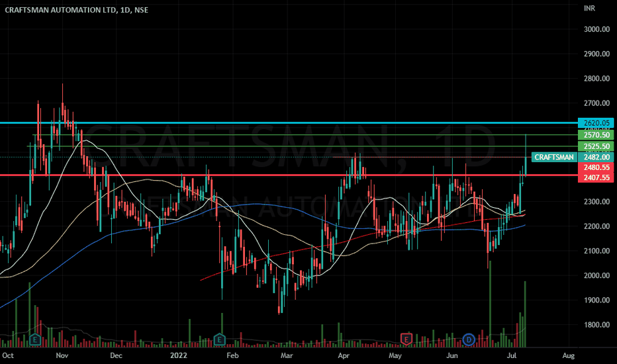Viewport: 617px width, 364px height.
Task: Select the thick cyan horizontal resistance line
Action: 289,123
